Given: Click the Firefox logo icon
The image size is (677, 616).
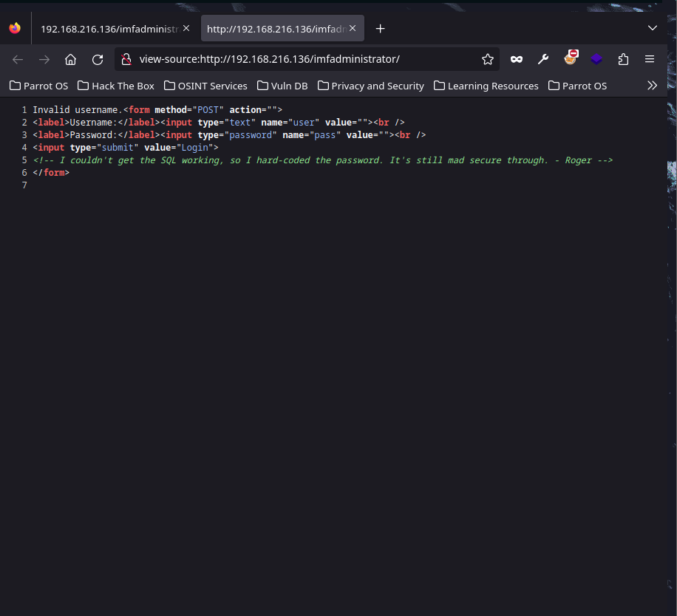Looking at the screenshot, I should (15, 29).
